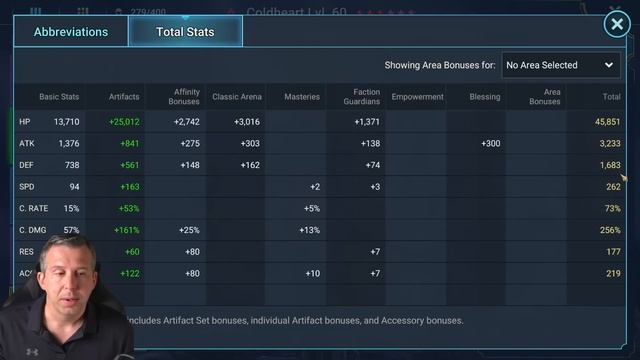Click ATK total 3,233
This screenshot has width=640, height=360.
coord(610,143)
